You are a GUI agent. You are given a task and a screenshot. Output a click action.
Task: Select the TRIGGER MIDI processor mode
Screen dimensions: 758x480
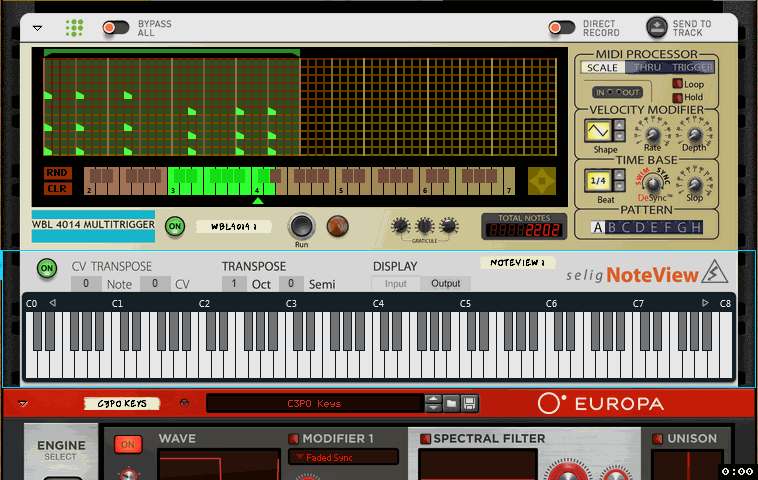692,68
